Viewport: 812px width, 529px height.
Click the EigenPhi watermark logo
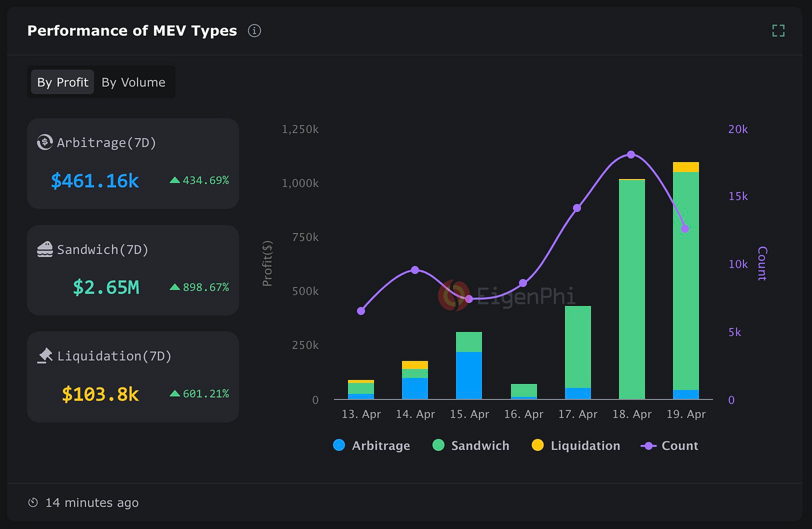click(x=453, y=295)
